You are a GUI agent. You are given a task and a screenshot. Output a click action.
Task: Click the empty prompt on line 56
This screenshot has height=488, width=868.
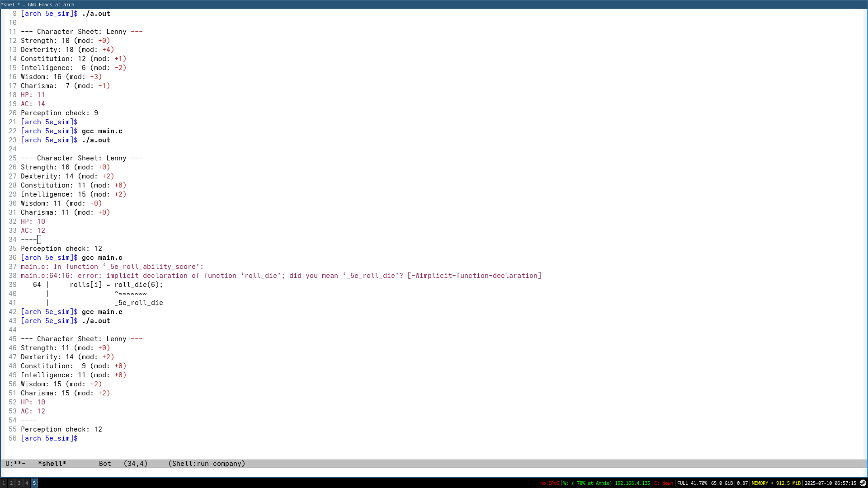[49, 438]
